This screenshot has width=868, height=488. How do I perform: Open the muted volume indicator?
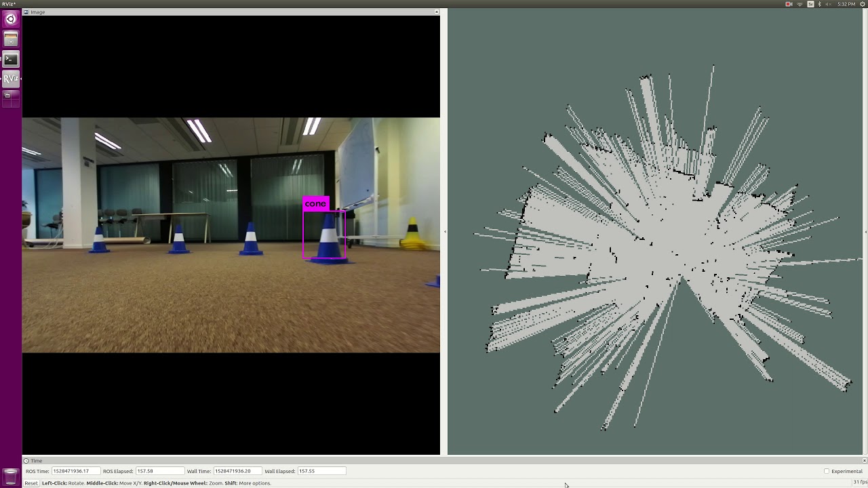click(x=828, y=4)
